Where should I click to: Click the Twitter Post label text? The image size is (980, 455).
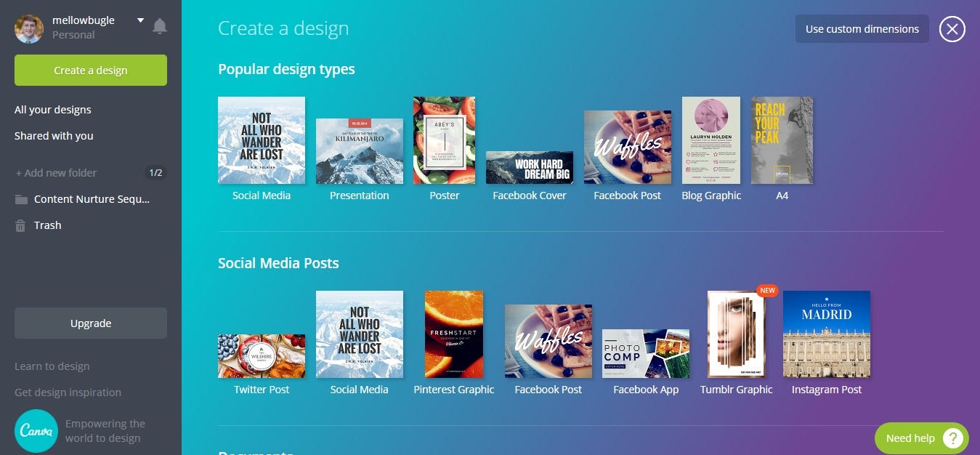coord(262,390)
